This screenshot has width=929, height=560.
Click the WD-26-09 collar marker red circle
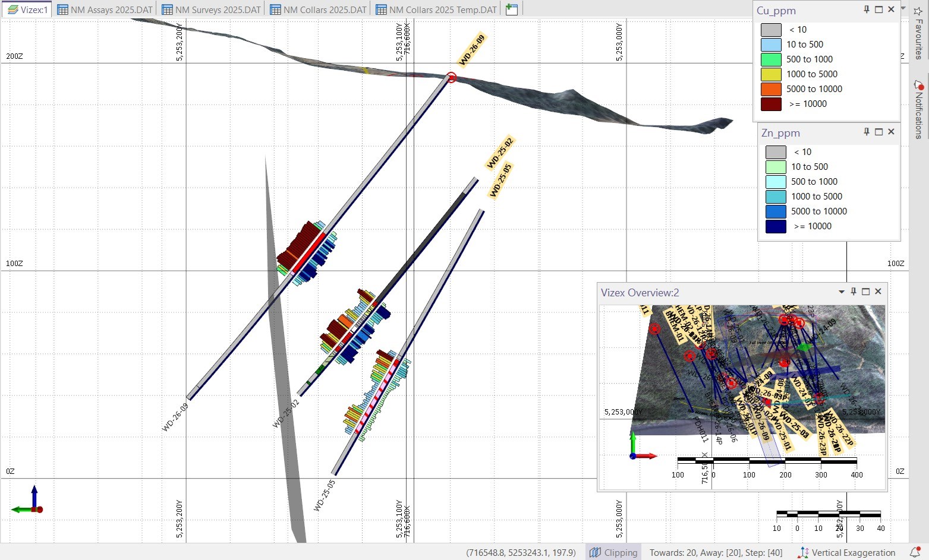point(451,77)
